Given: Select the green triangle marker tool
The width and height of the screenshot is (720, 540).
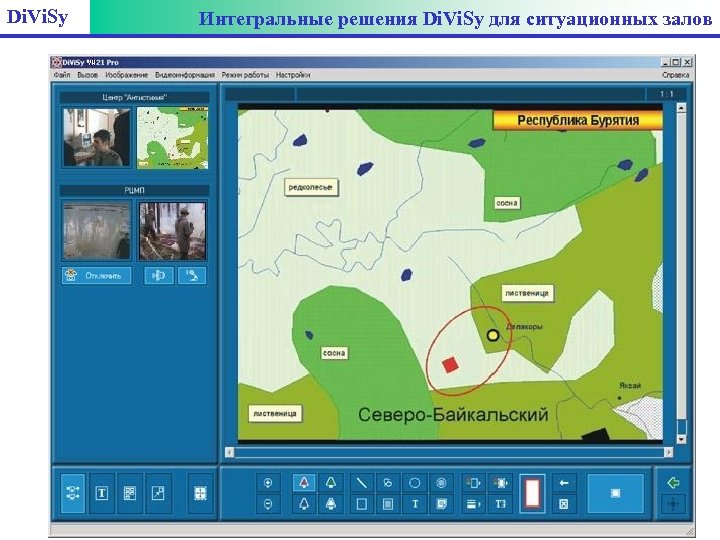Looking at the screenshot, I should [331, 483].
